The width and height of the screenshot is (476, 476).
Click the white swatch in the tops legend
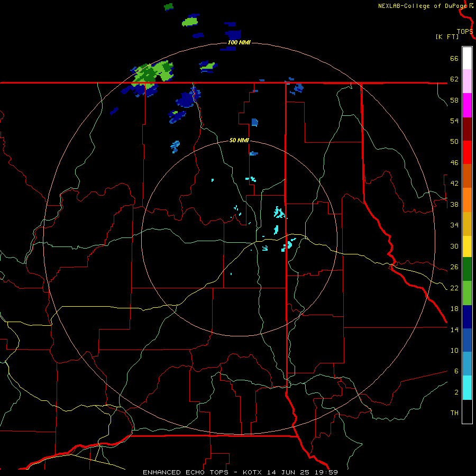click(467, 58)
